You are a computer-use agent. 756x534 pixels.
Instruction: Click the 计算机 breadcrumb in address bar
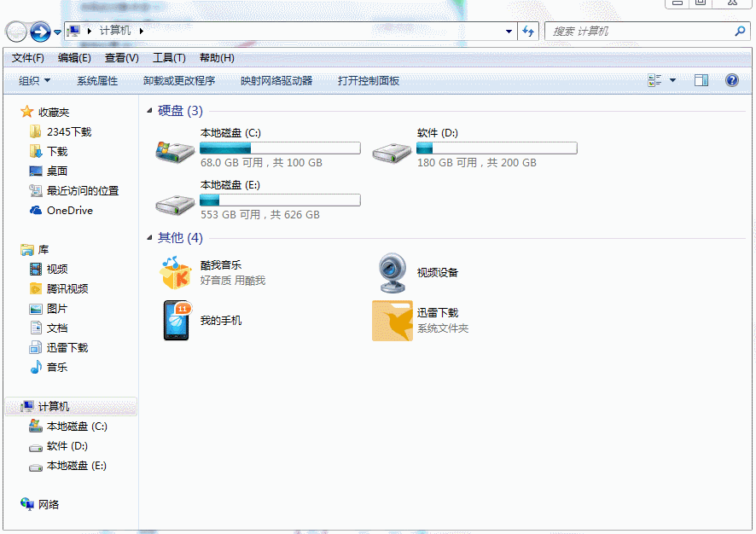click(115, 31)
